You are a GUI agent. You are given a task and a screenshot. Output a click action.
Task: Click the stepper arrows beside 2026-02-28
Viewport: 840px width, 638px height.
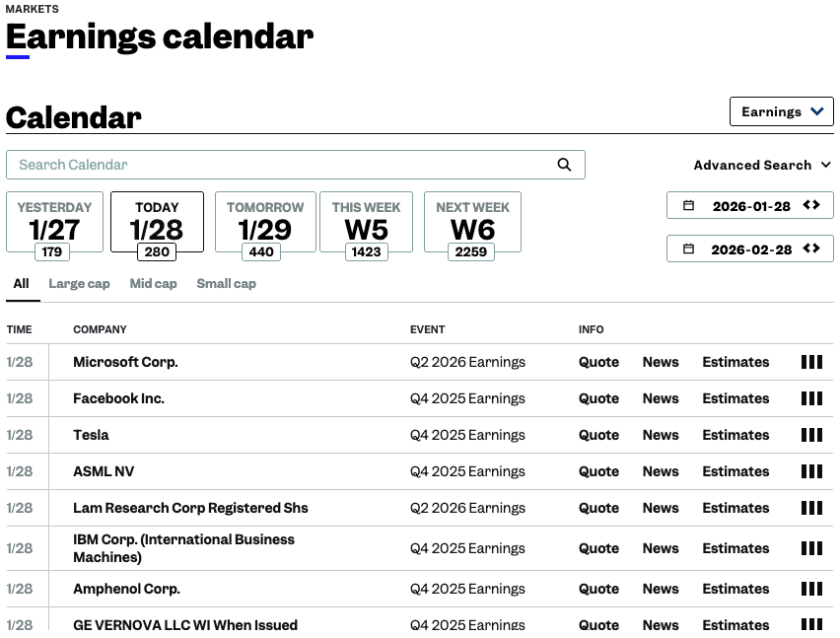coord(812,248)
